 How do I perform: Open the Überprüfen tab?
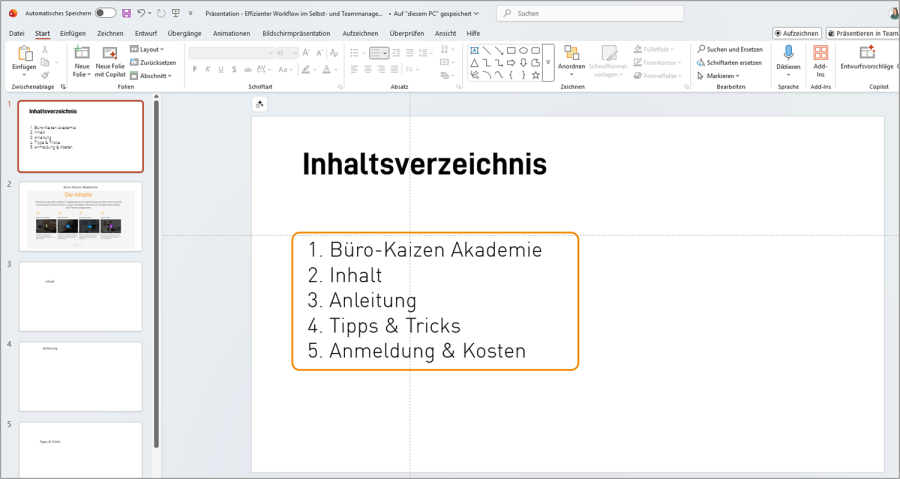pyautogui.click(x=406, y=33)
